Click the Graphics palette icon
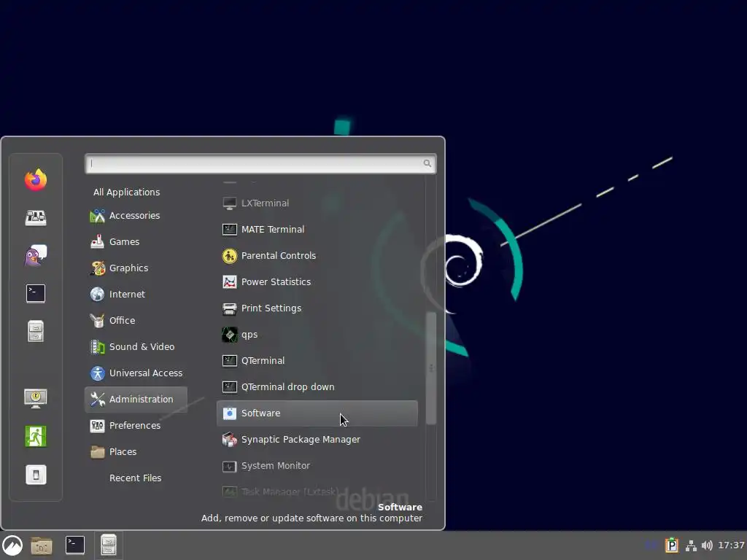Image resolution: width=747 pixels, height=560 pixels. coord(97,268)
